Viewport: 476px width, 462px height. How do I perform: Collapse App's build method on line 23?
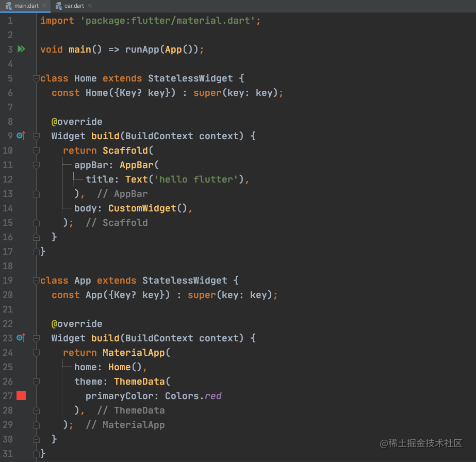(x=36, y=338)
